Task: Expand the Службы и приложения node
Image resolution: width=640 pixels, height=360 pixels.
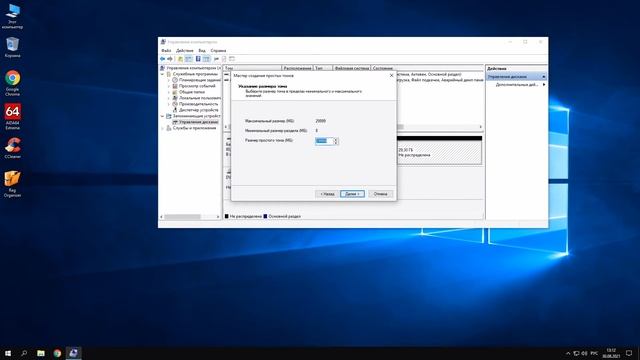Action: click(163, 128)
